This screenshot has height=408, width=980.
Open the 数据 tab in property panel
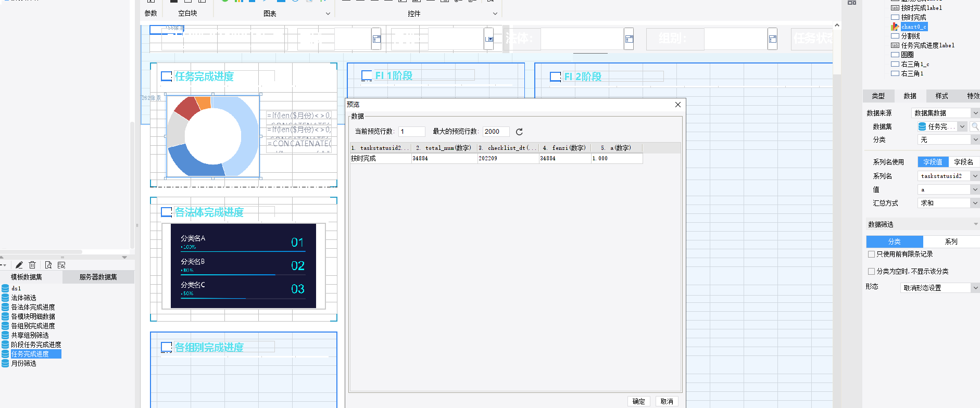[910, 96]
